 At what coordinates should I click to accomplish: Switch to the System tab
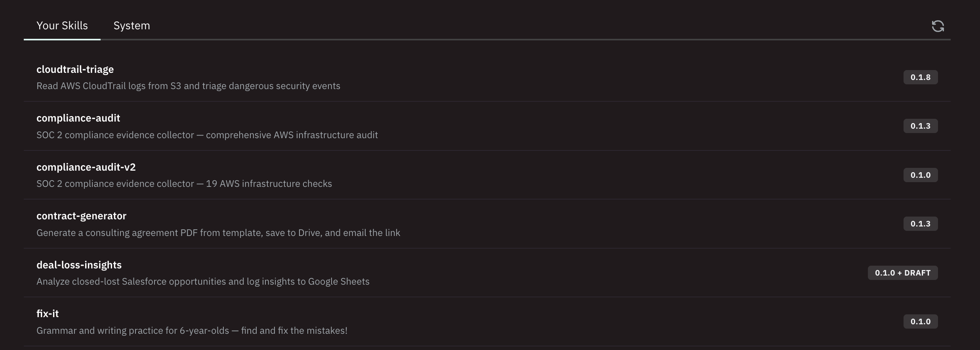(132, 26)
